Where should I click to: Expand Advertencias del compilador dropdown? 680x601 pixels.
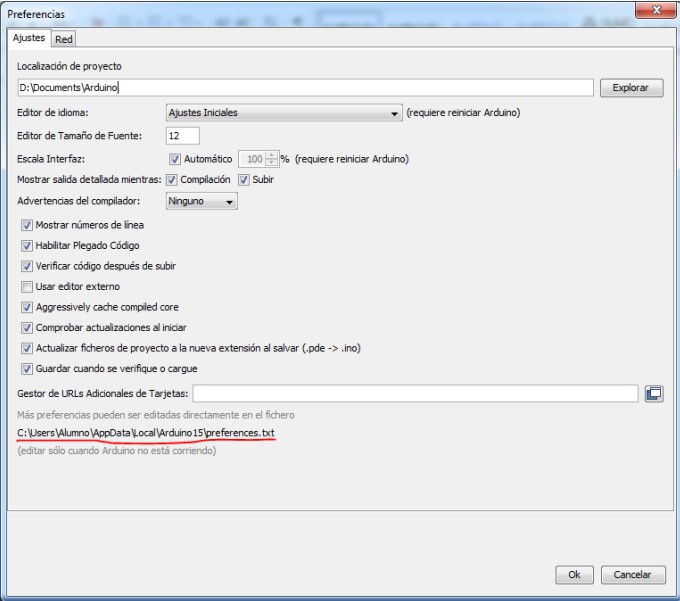202,201
